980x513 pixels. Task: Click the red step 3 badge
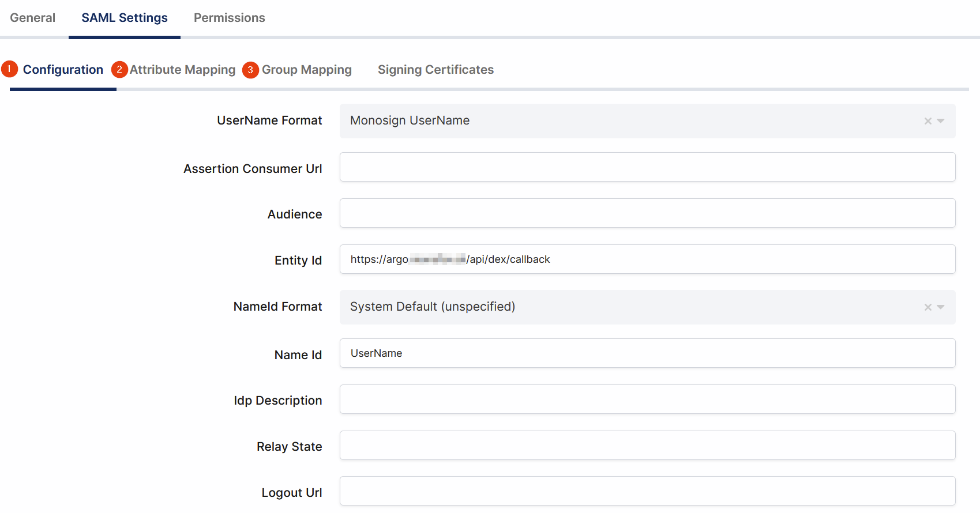coord(250,70)
